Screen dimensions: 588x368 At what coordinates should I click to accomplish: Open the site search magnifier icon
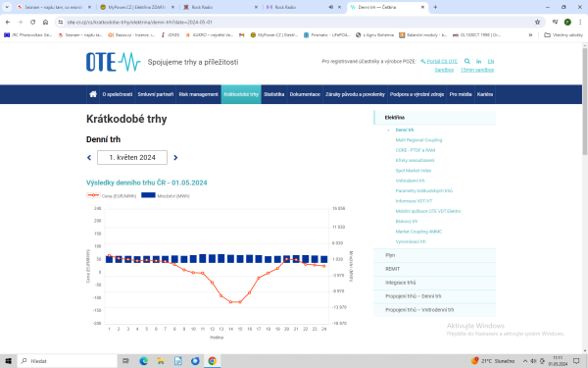(x=466, y=61)
